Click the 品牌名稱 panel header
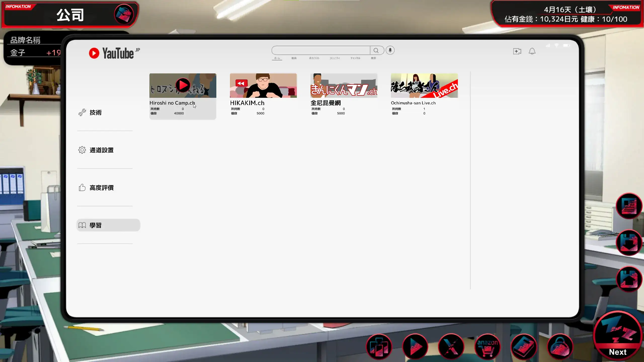644x362 pixels. 25,40
